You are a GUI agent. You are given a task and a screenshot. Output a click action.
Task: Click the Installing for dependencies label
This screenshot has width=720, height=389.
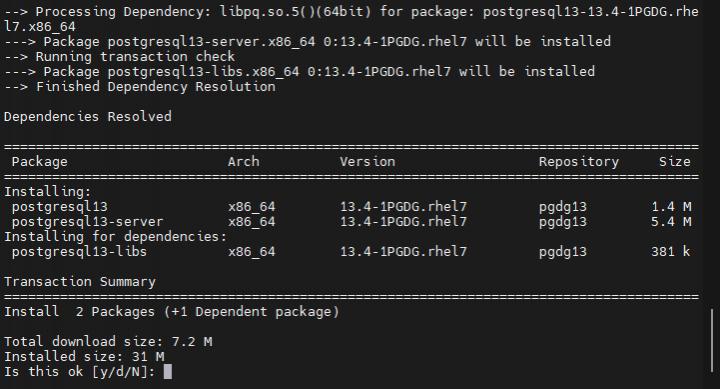[x=116, y=237]
